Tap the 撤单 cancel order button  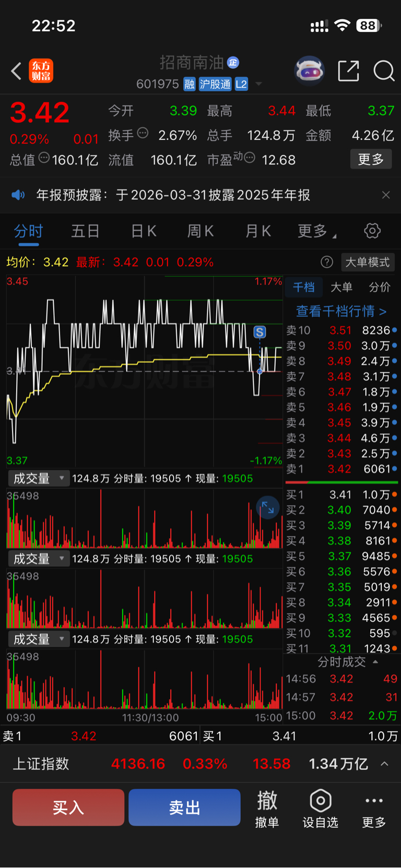click(x=267, y=808)
